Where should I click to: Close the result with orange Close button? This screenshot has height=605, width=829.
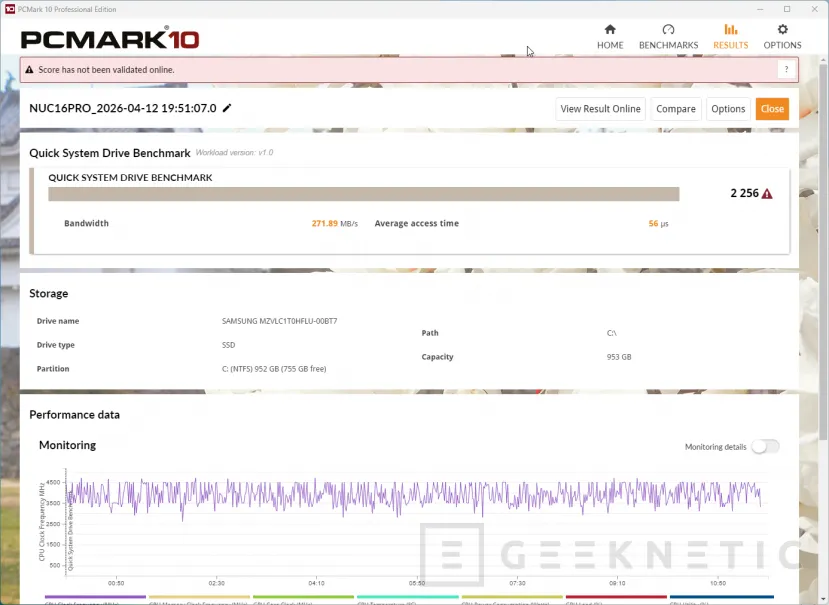tap(772, 109)
